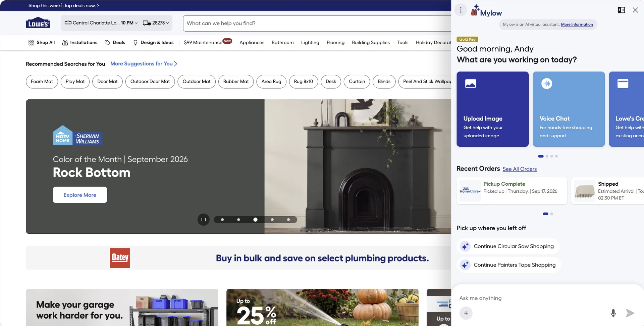644x326 pixels.
Task: Open the Pickup Complete order card
Action: point(512,191)
